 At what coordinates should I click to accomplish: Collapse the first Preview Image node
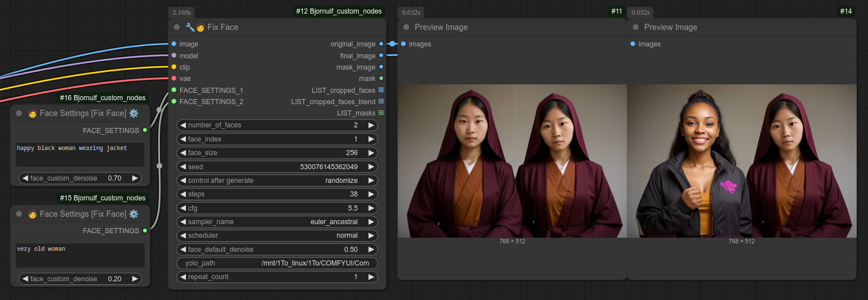point(406,27)
